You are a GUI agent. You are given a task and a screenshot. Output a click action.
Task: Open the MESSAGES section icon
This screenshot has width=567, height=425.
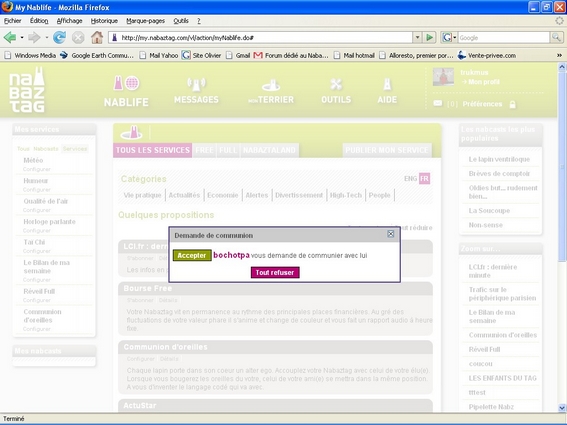(196, 85)
